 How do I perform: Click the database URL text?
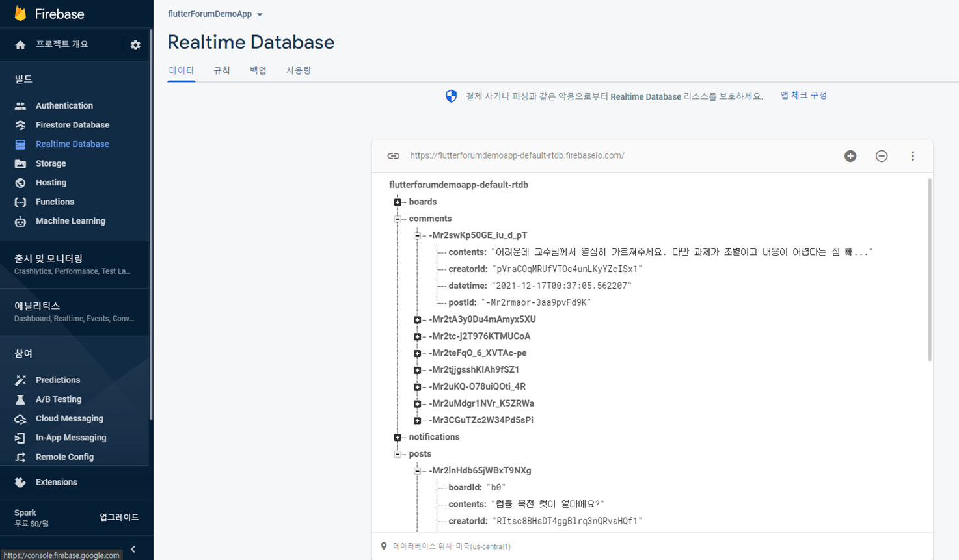[x=517, y=156]
